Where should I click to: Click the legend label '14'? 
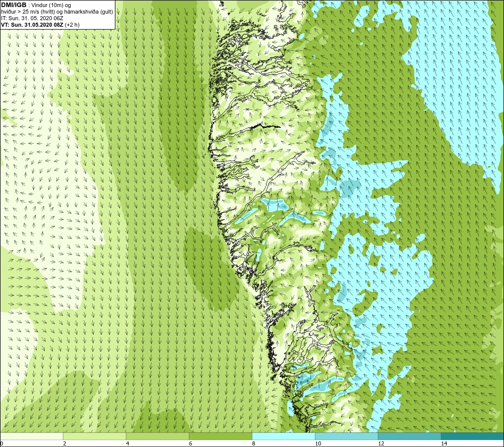444,443
